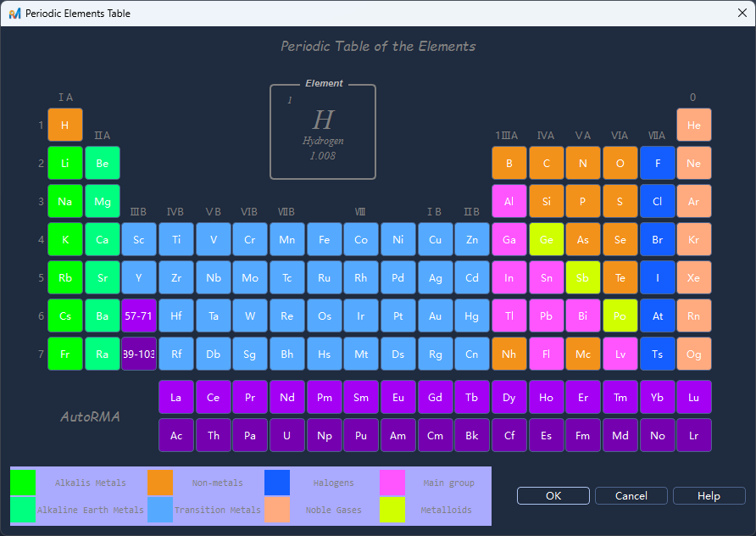This screenshot has height=536, width=756.
Task: Select the Silicon (Si) element tile
Action: (x=547, y=201)
